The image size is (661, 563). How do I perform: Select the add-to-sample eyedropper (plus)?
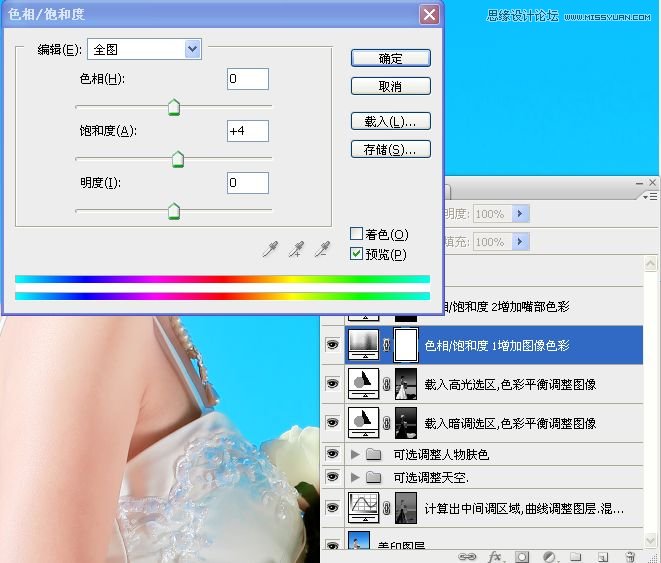coord(296,249)
